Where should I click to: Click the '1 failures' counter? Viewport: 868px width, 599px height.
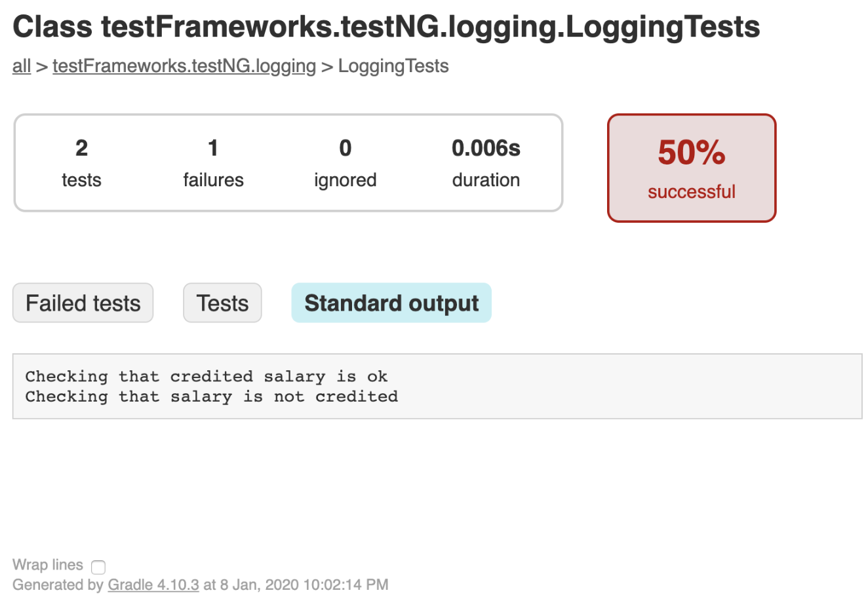click(213, 162)
